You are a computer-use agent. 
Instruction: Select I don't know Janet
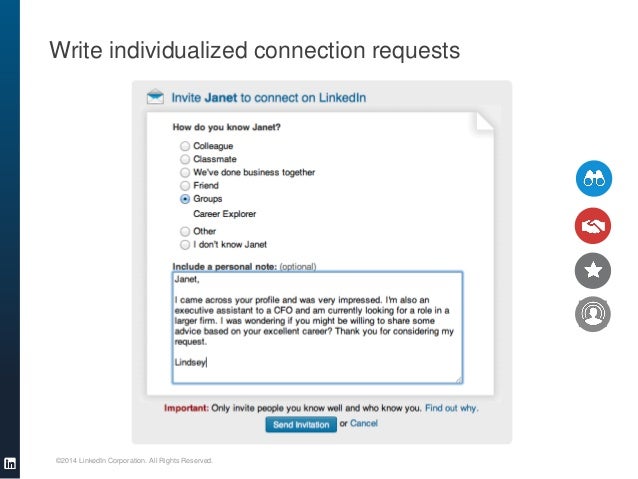pos(185,244)
